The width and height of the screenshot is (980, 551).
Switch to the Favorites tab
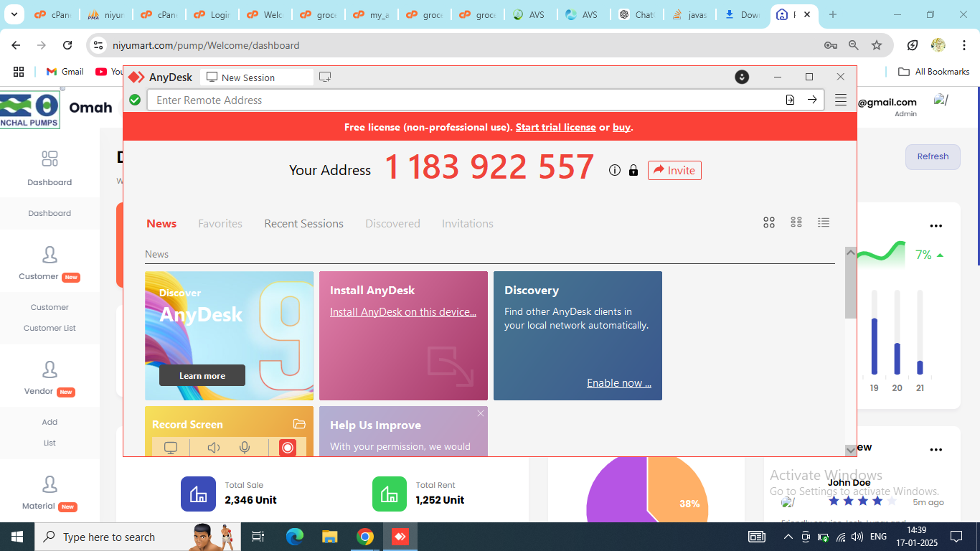[x=220, y=224]
